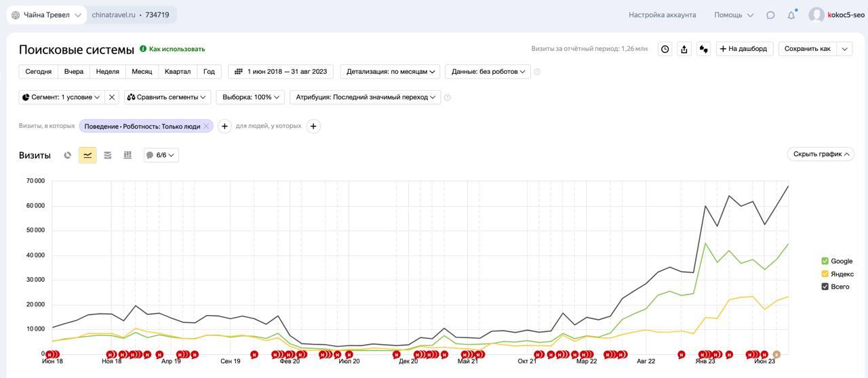Open the 'Атрибуция: Последний значимый переход' dropdown
868x378 pixels.
(366, 97)
